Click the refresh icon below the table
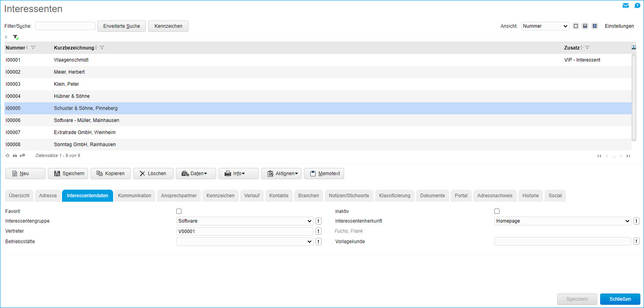Viewport: 644px width, 308px height. click(7, 156)
